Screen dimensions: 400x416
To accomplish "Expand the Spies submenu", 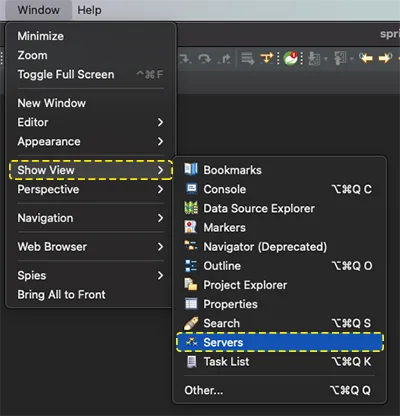I will (x=90, y=275).
